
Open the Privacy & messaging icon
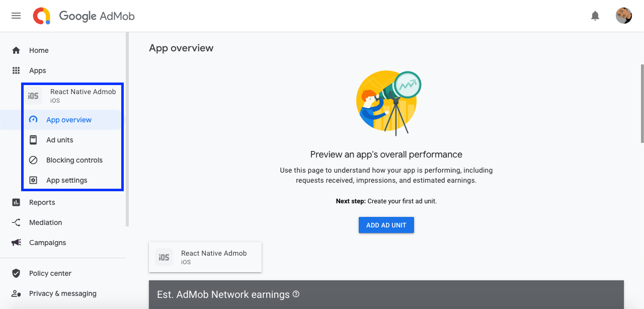pyautogui.click(x=16, y=293)
